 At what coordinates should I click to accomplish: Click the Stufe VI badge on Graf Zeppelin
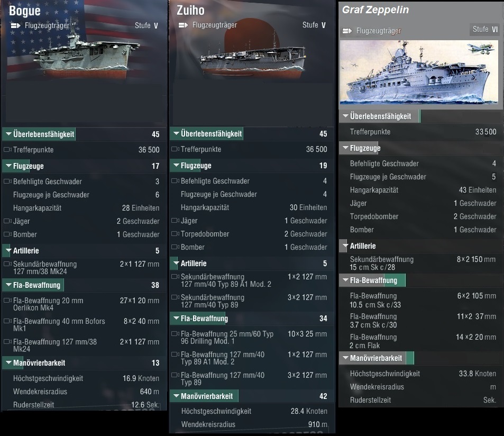coord(484,30)
